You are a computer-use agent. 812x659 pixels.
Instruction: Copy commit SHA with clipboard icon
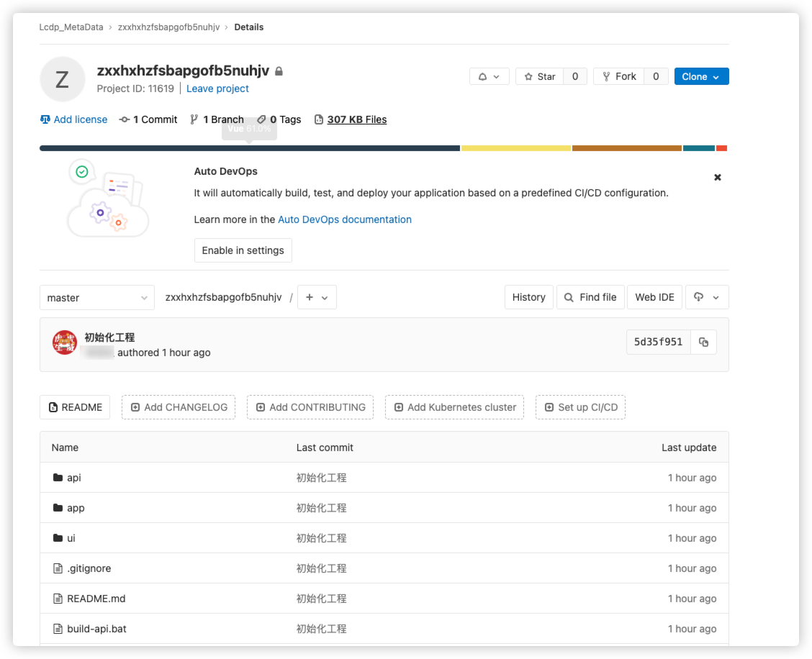[703, 342]
